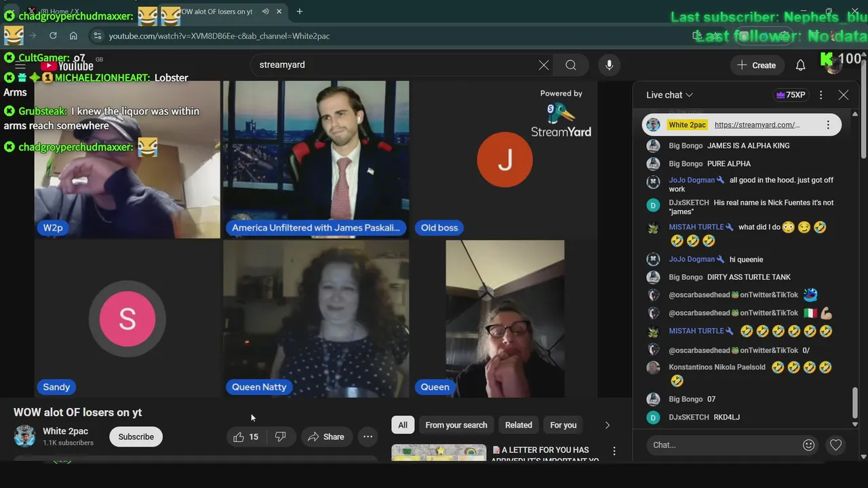
Task: Show more filter chips with arrow
Action: click(607, 425)
